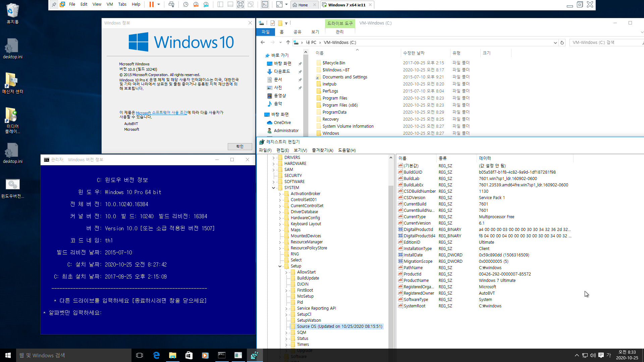
Task: Go up one folder level in Explorer
Action: pyautogui.click(x=288, y=43)
